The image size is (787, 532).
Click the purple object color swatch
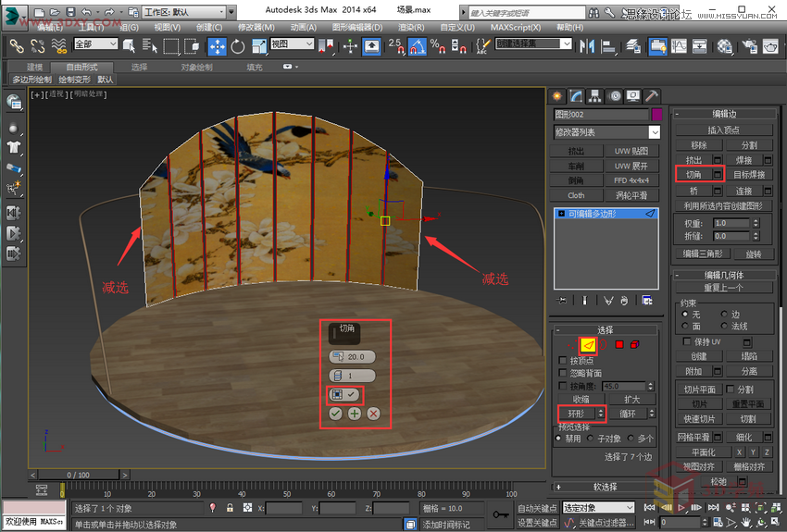656,115
